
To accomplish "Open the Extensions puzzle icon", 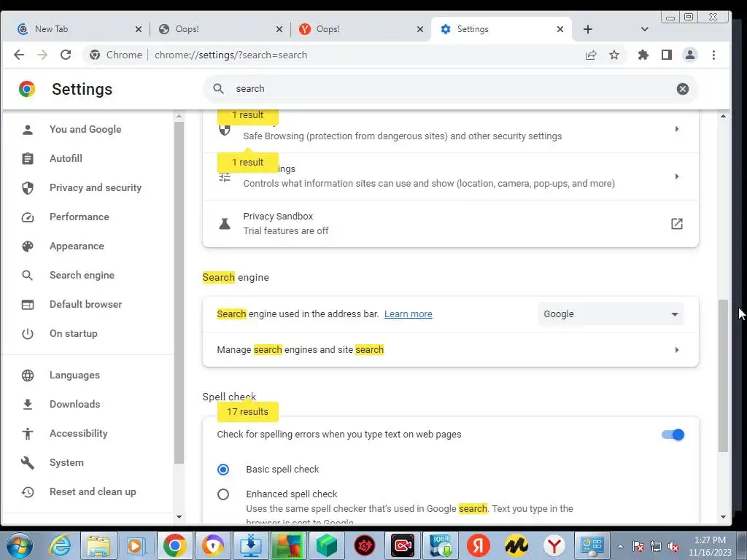I will coord(643,55).
